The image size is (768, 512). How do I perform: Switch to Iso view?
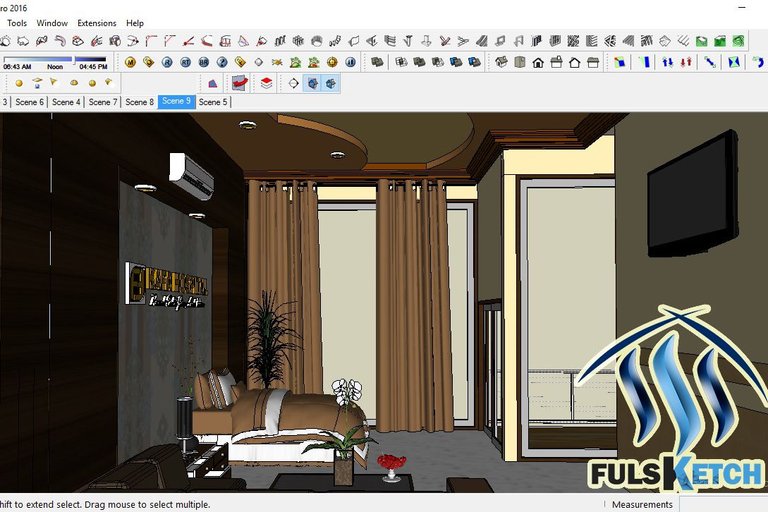tap(501, 62)
